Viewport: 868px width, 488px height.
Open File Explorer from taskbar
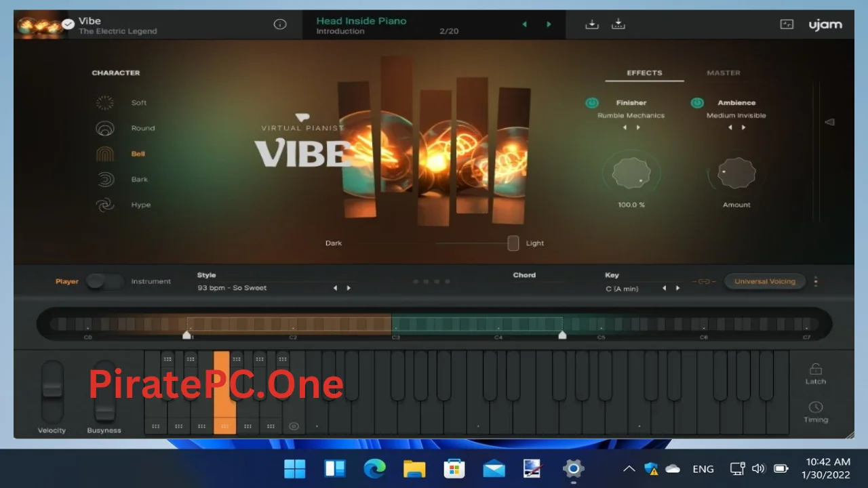point(414,468)
